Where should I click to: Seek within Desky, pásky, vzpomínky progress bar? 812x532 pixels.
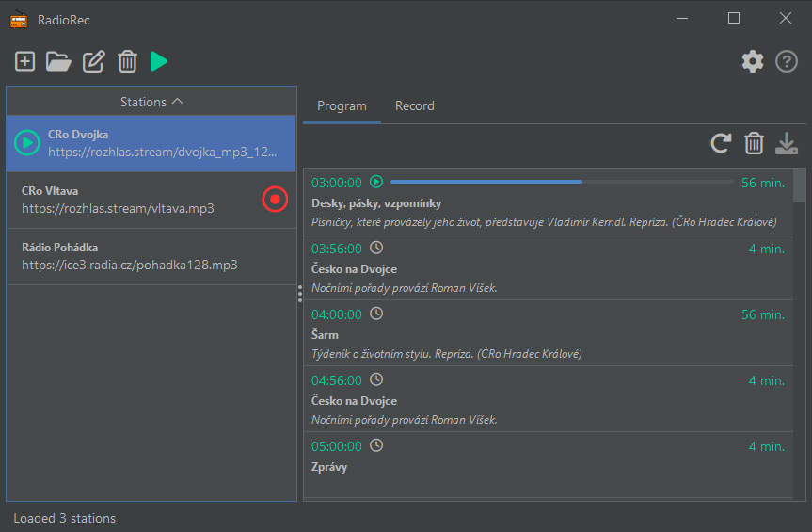click(562, 182)
